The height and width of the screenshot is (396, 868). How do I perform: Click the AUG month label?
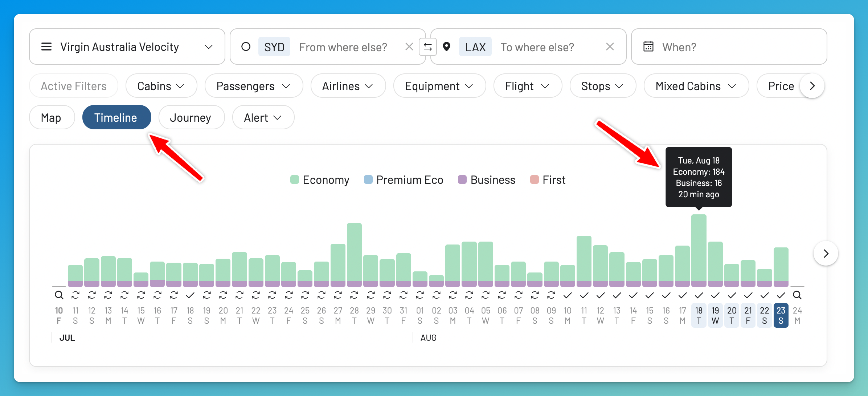(428, 338)
